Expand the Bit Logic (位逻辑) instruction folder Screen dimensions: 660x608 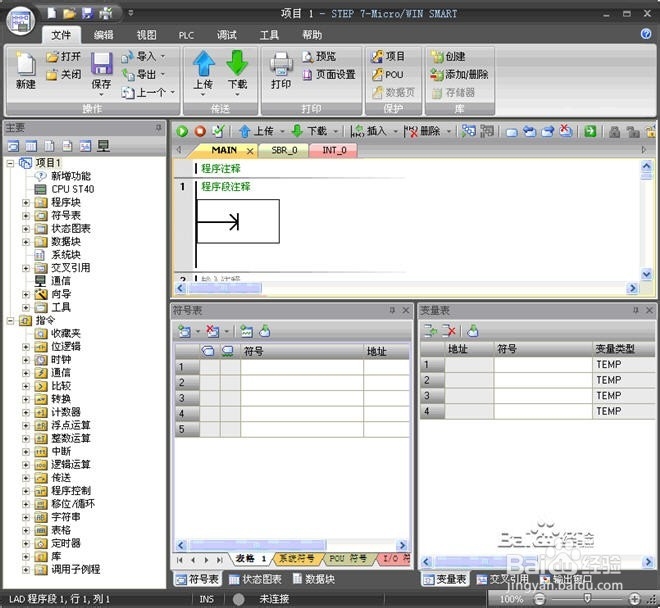pyautogui.click(x=26, y=347)
